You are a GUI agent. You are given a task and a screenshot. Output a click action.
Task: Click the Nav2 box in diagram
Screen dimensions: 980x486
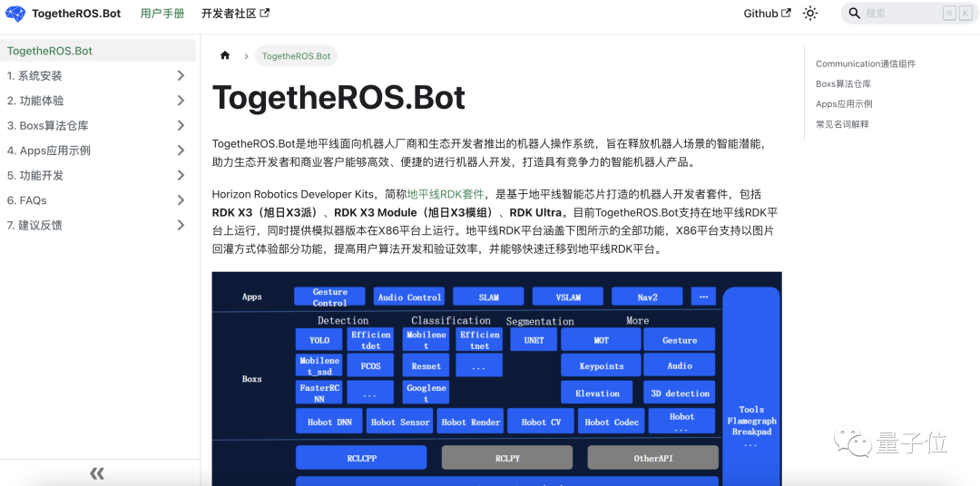pos(647,296)
